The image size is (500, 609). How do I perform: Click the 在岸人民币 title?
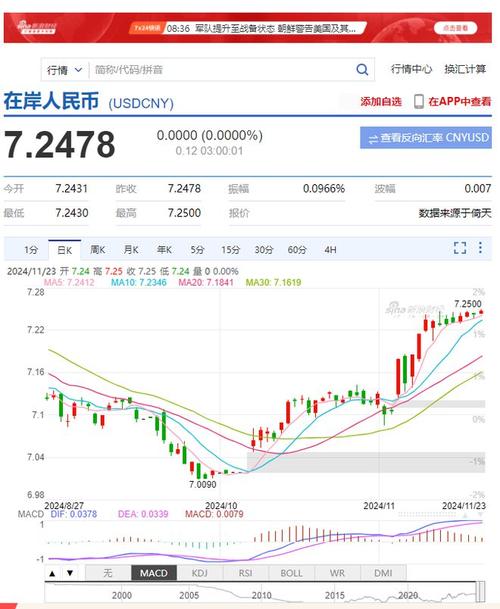[51, 101]
